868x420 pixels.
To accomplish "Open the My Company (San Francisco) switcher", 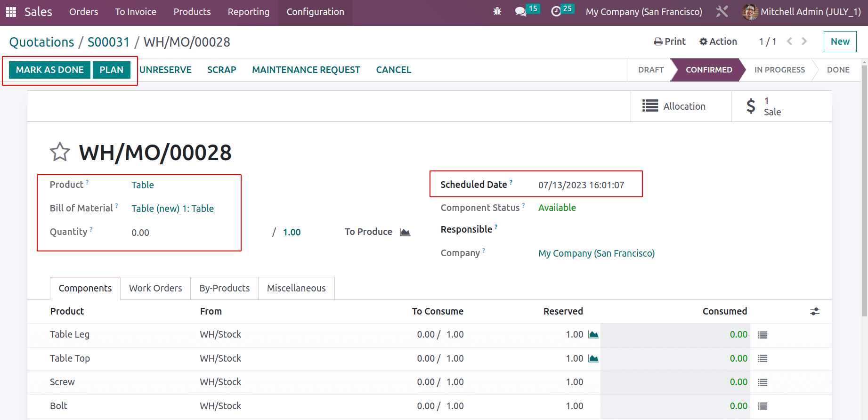I will (x=644, y=12).
